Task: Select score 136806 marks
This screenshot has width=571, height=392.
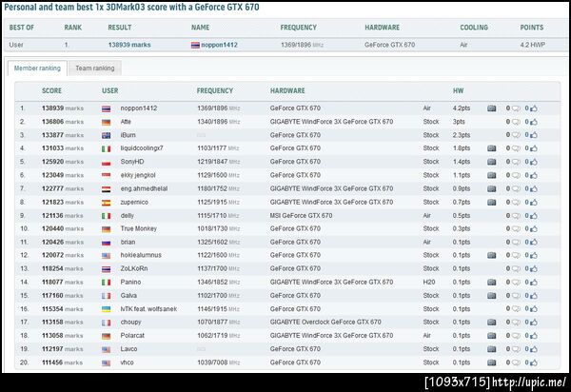Action: [x=63, y=122]
